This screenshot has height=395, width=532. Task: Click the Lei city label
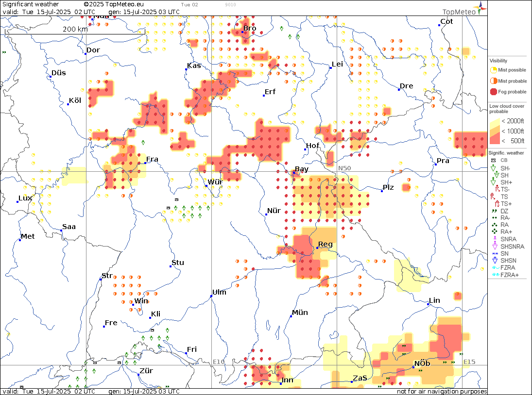337,65
